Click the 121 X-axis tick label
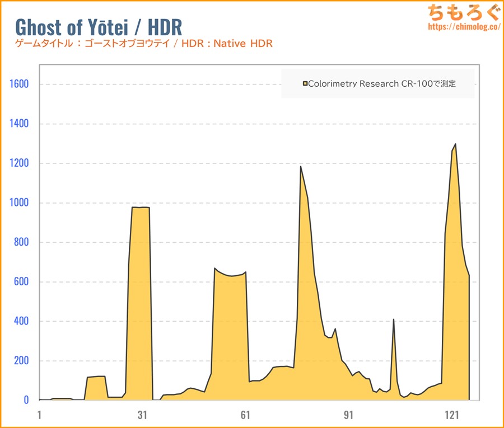 pos(451,415)
